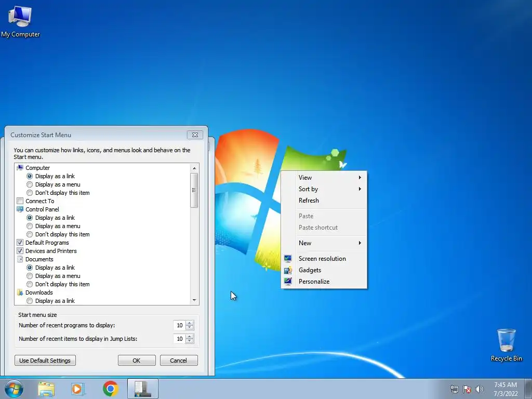Click the Downloads row label
532x399 pixels.
39,292
